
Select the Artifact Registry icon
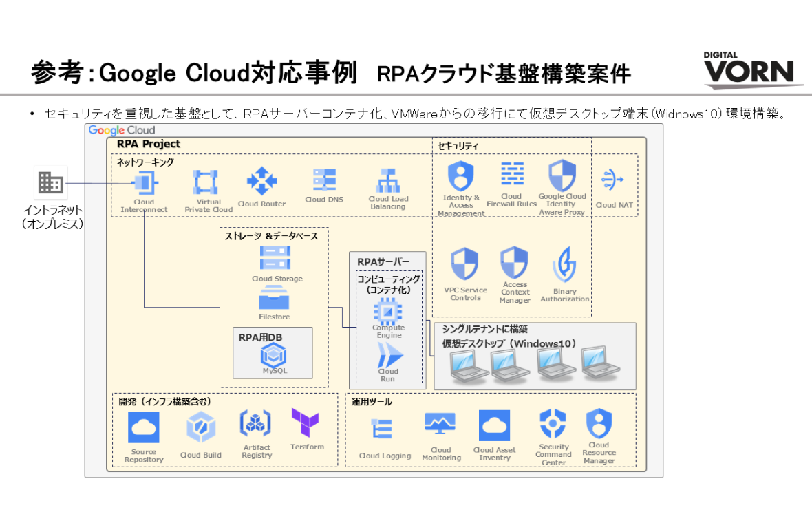(255, 423)
